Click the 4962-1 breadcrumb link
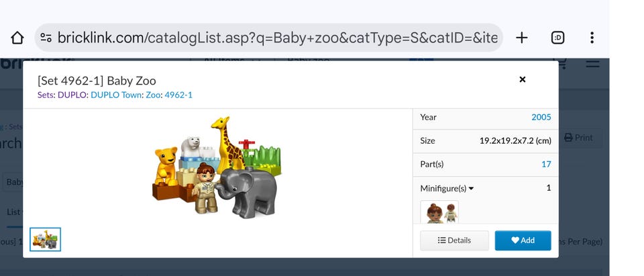 178,95
